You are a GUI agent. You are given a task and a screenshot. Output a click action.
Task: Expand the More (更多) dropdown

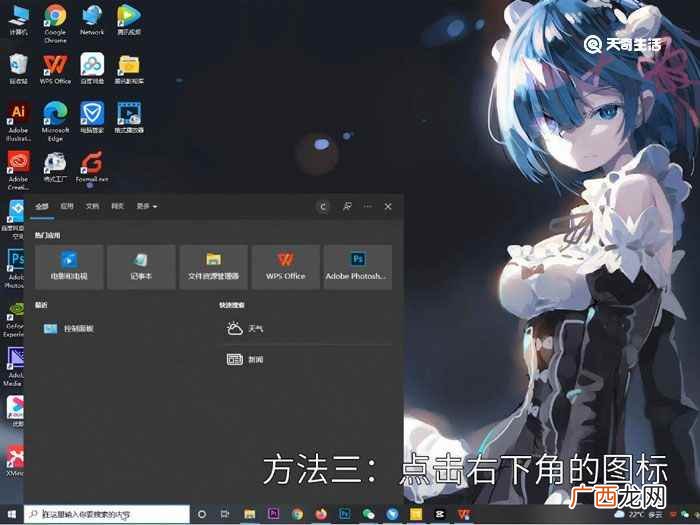click(147, 206)
